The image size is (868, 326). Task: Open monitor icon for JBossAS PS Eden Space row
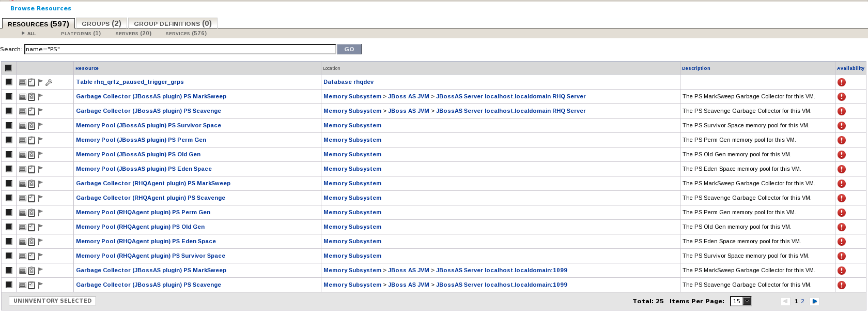click(23, 169)
